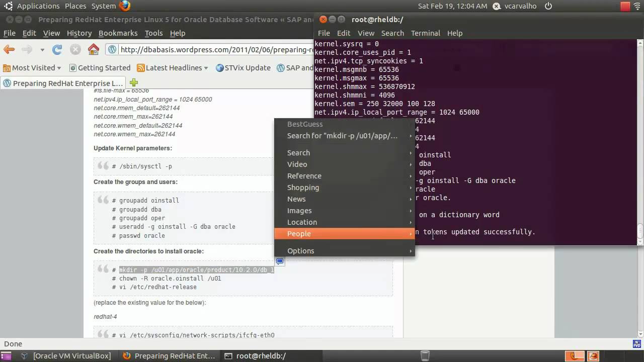644x362 pixels.
Task: Open the Firefox History menu
Action: pyautogui.click(x=79, y=33)
